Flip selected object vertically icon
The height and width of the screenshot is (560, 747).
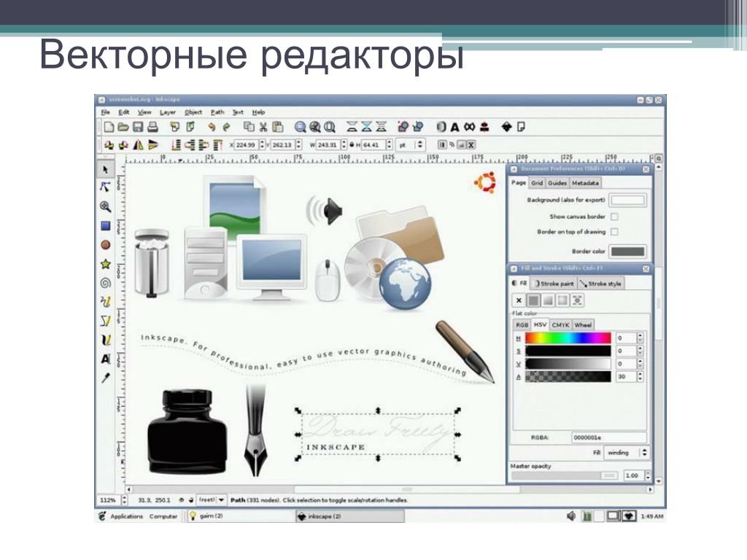pyautogui.click(x=152, y=145)
